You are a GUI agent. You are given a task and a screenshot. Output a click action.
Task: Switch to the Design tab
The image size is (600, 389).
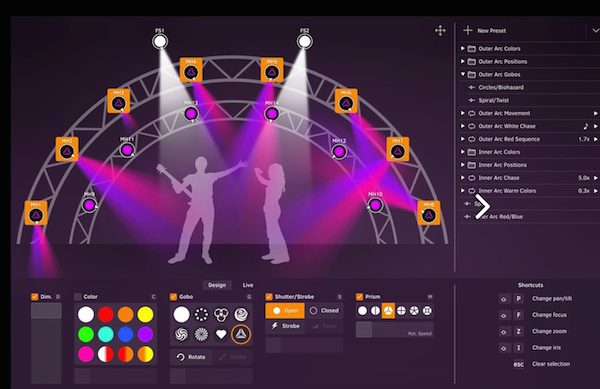217,285
